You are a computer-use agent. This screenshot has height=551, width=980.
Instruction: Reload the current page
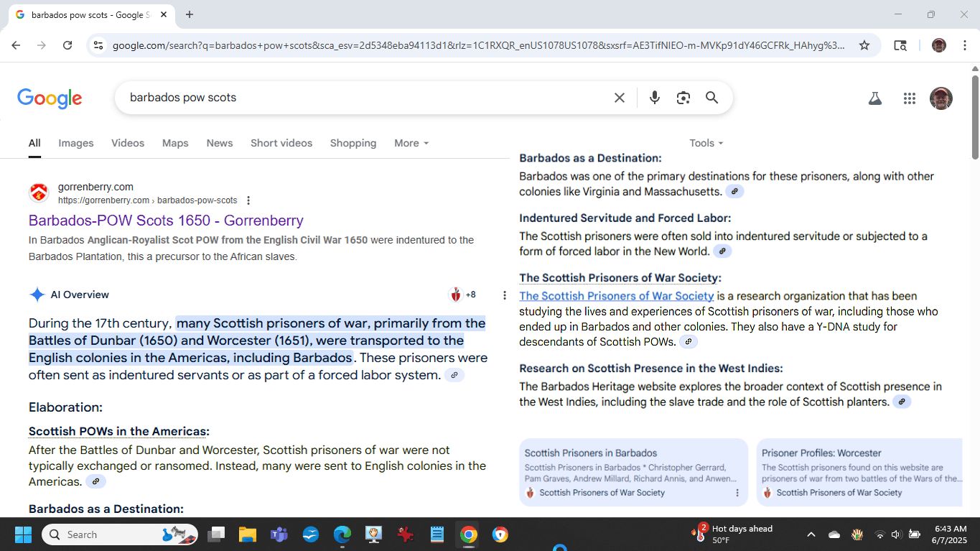pyautogui.click(x=67, y=45)
